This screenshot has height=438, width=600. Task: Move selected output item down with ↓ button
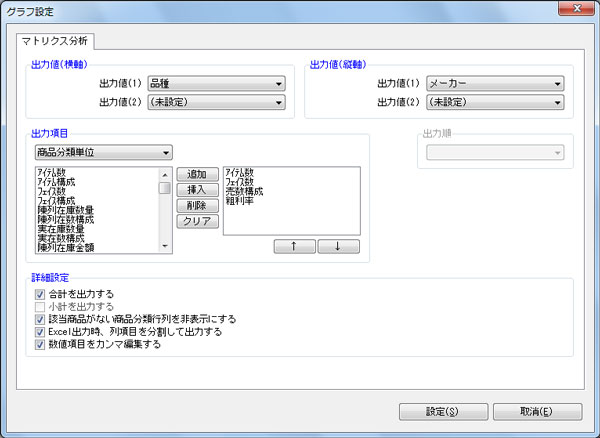pos(338,246)
